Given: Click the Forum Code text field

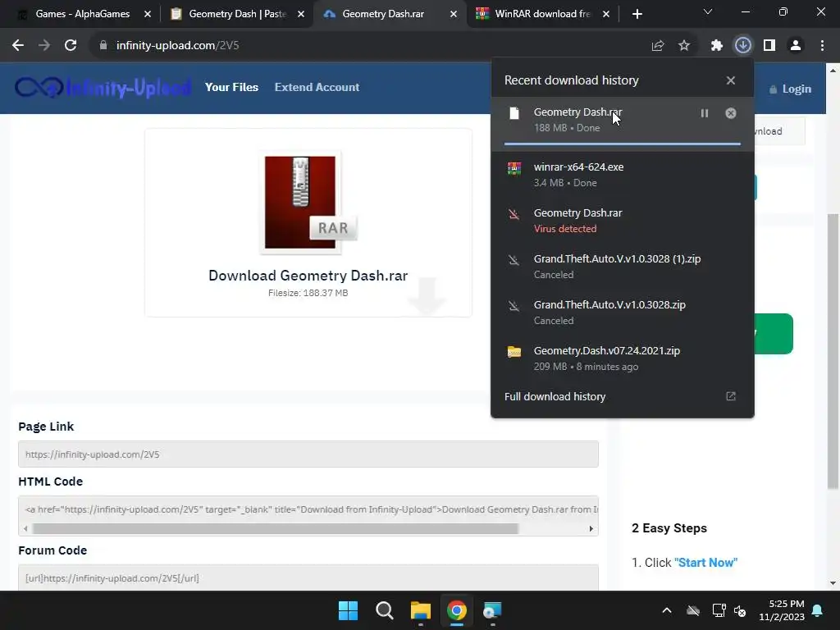Looking at the screenshot, I should [308, 577].
